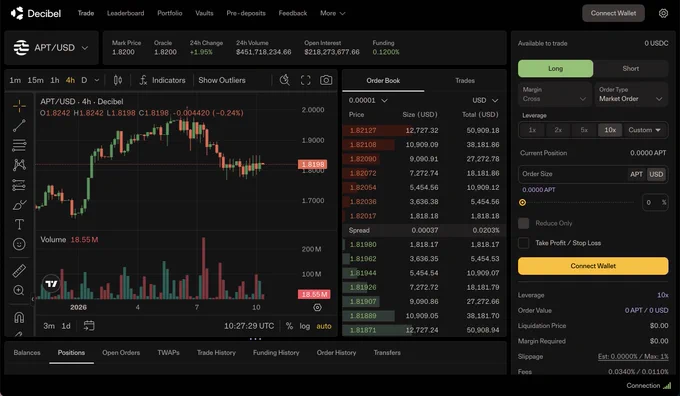Open the Custom leverage dropdown
680x396 pixels.
(644, 130)
